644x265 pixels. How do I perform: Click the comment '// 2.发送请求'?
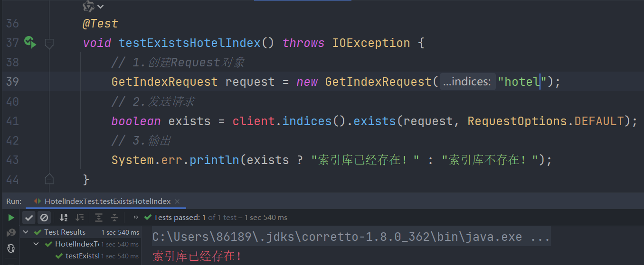(153, 101)
